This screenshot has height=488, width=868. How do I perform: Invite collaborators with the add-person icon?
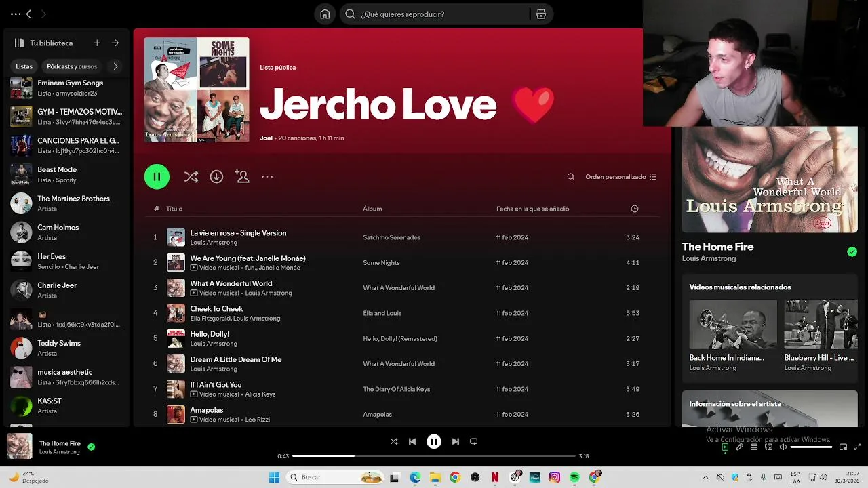pyautogui.click(x=242, y=176)
